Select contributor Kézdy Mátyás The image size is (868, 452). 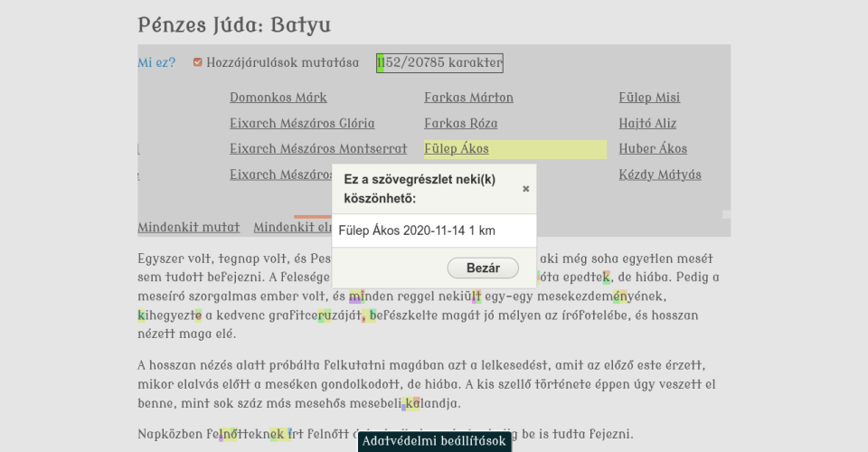point(660,174)
